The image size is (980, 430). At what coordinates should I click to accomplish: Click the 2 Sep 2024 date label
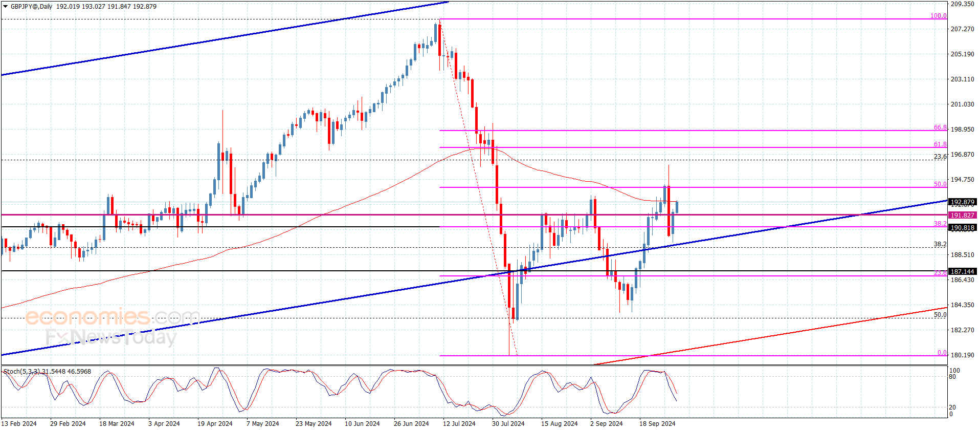(x=607, y=424)
